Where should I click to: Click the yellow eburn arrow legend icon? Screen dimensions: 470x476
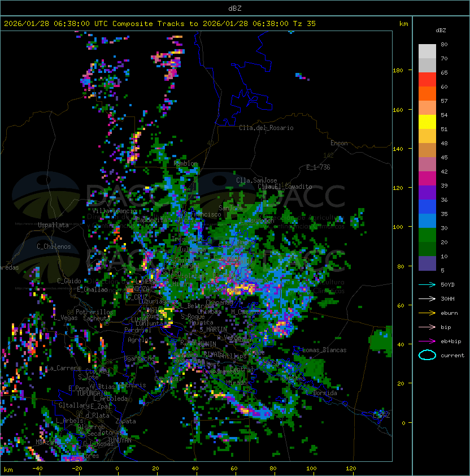click(427, 313)
